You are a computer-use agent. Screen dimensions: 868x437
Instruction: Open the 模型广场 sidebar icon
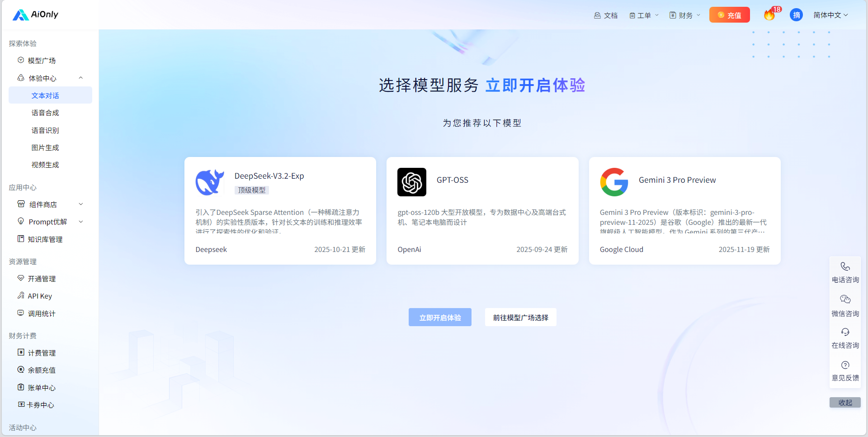pyautogui.click(x=21, y=60)
